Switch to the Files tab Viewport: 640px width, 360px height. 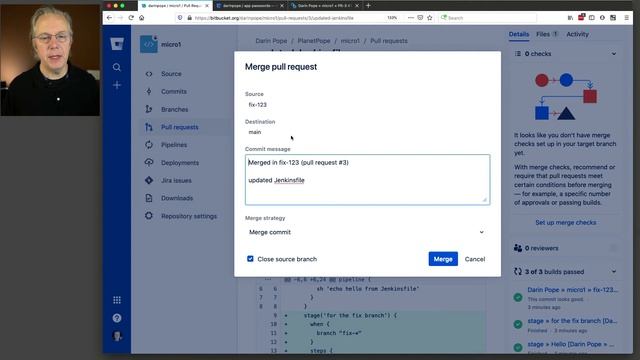(x=547, y=34)
